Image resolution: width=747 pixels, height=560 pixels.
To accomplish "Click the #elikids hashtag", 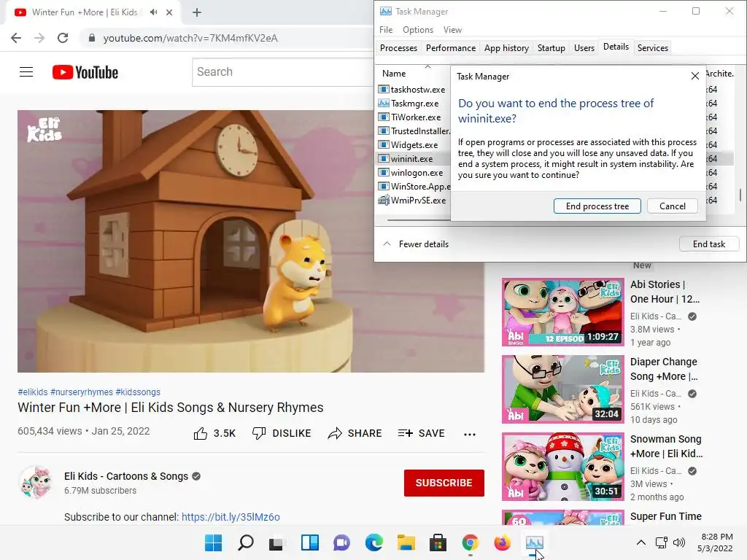I will click(x=32, y=392).
